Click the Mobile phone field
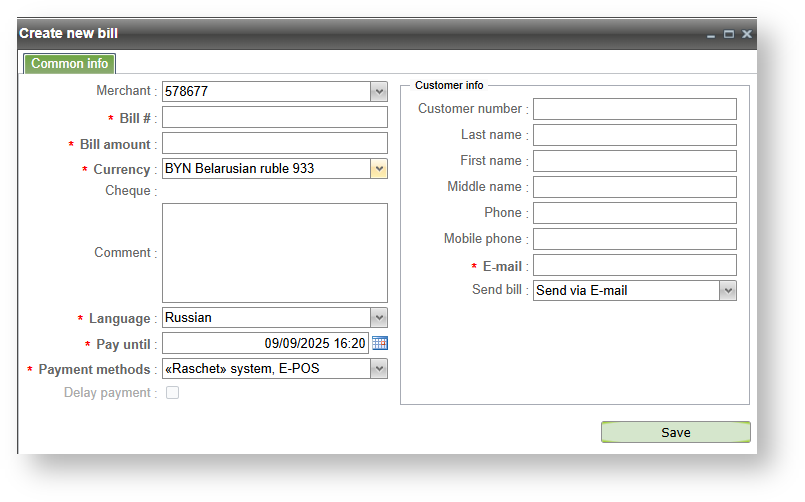This screenshot has height=502, width=805. 634,239
